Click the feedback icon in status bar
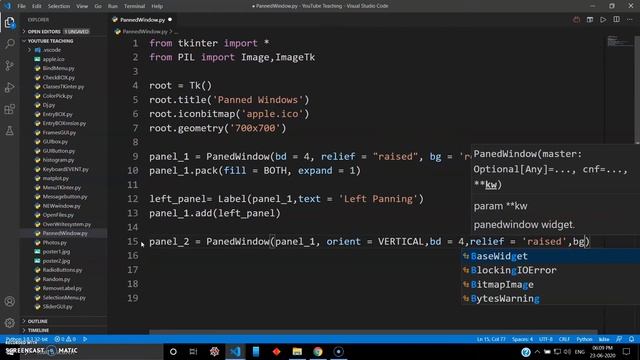Viewport: 640px width, 360px height. coord(619,339)
